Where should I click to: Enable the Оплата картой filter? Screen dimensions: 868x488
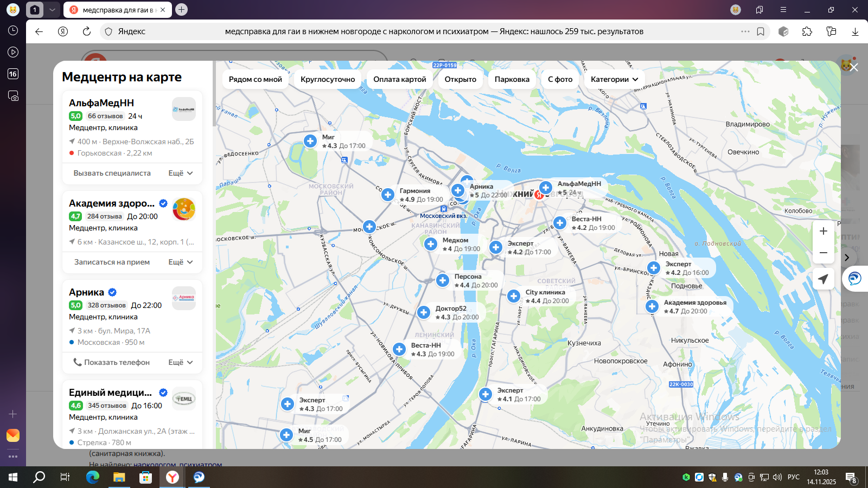click(400, 79)
